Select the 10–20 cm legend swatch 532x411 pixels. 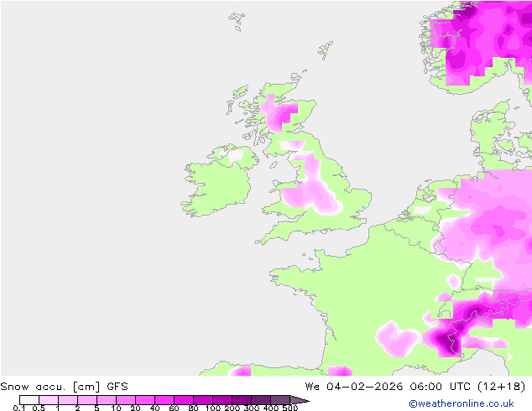click(x=126, y=400)
